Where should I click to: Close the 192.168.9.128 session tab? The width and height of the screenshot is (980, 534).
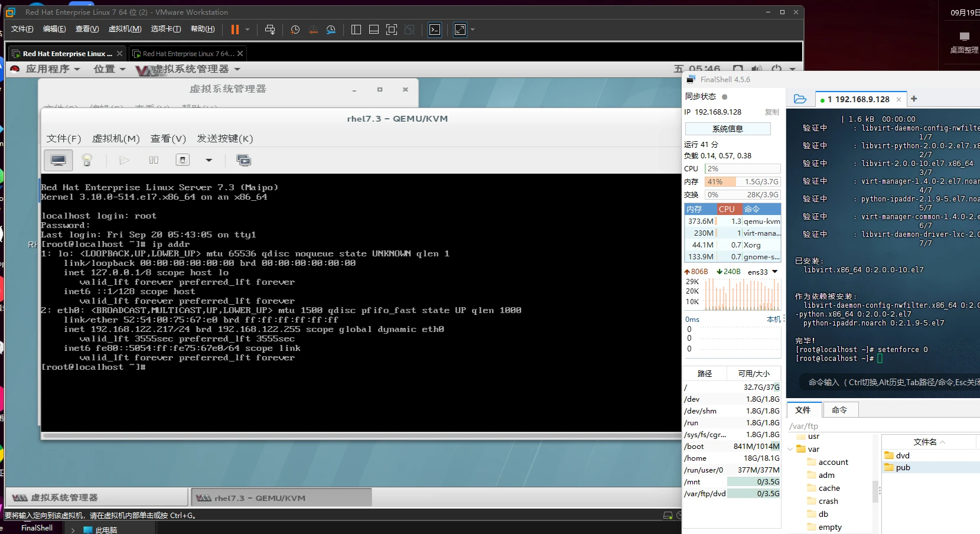[898, 99]
